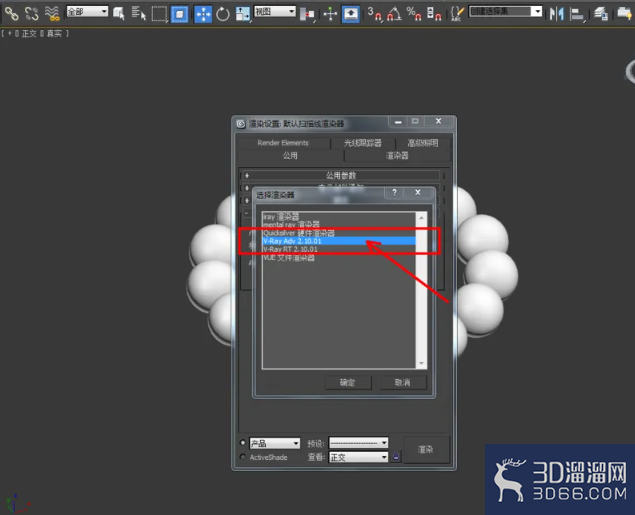
Task: Switch to the Render Elements tab
Action: pos(283,143)
